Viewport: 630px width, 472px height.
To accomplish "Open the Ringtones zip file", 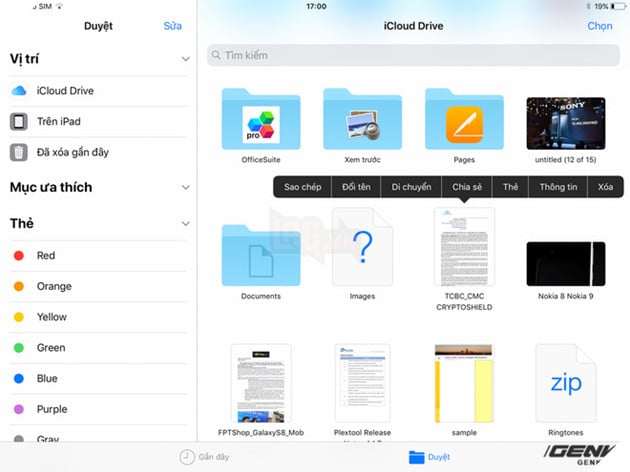I will [x=565, y=382].
